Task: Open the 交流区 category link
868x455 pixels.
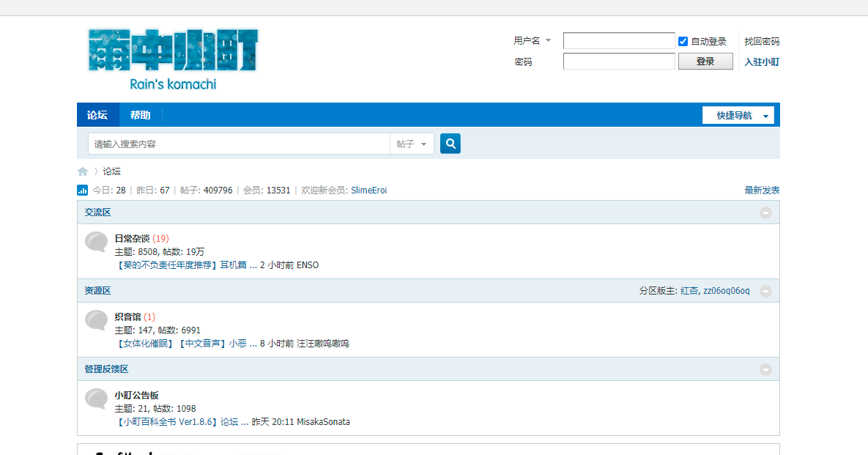Action: pos(97,212)
